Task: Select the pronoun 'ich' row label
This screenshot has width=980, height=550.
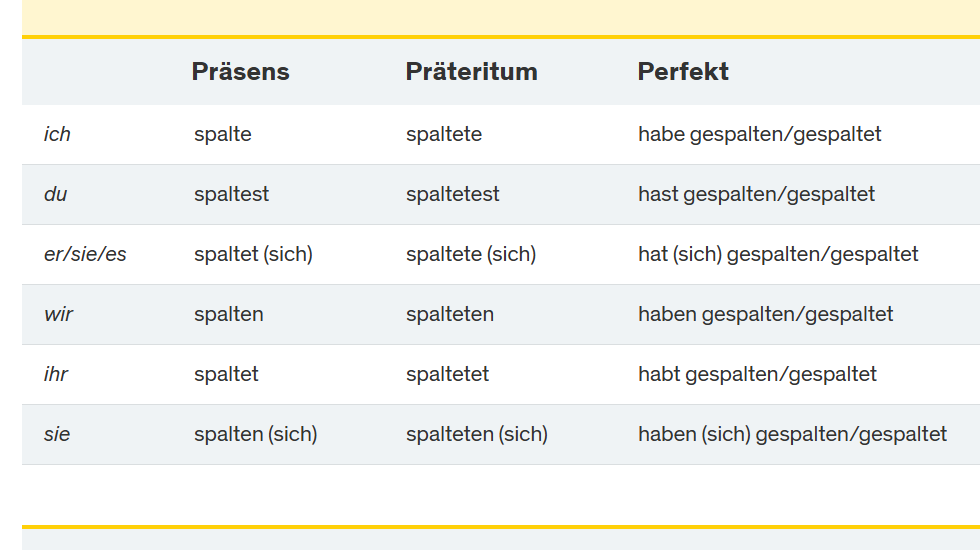Action: pyautogui.click(x=57, y=134)
